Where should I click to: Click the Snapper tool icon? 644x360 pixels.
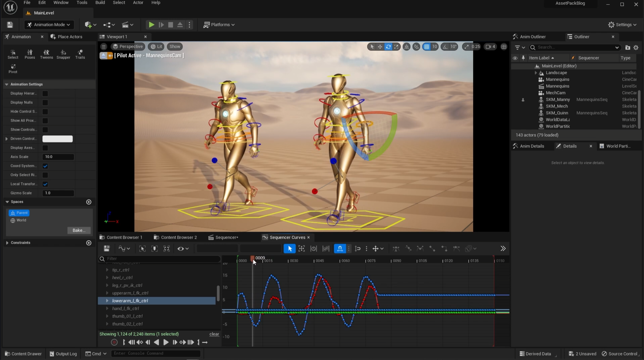coord(63,54)
